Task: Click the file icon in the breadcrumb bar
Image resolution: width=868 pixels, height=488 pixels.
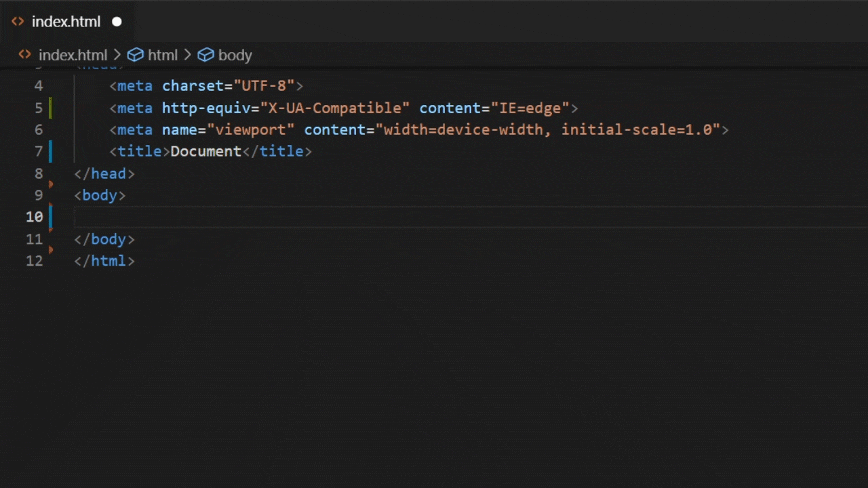Action: (24, 55)
